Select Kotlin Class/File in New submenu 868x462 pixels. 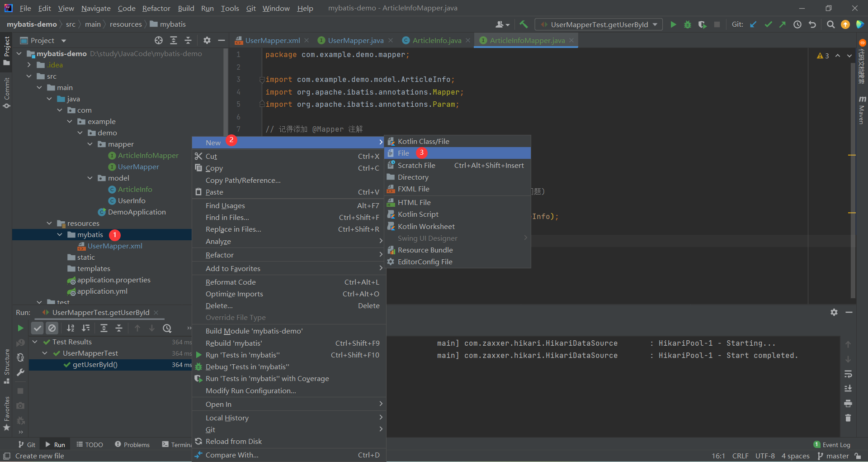click(x=458, y=141)
